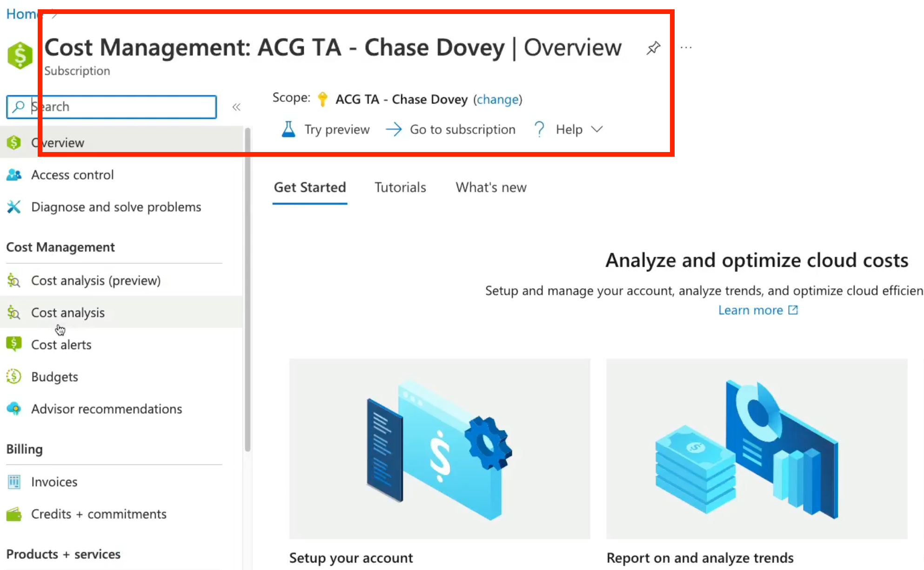This screenshot has height=570, width=924.
Task: Click the Cost Management green dollar logo
Action: 20,55
